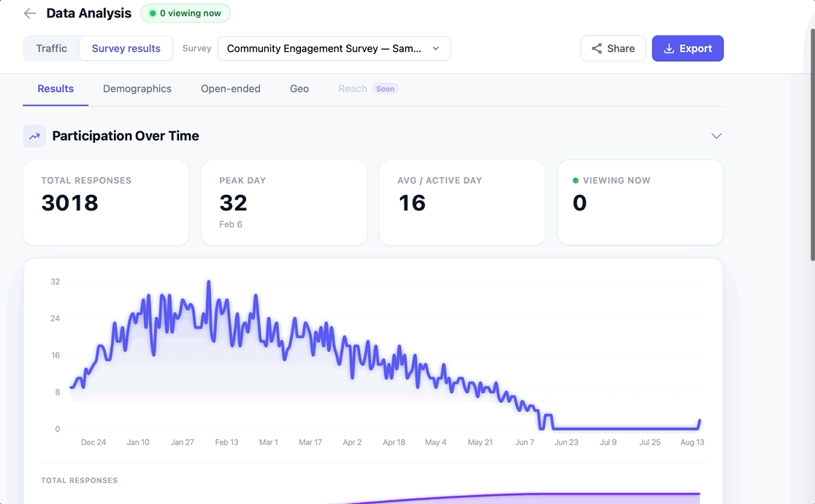Switch to the Traffic view
The image size is (815, 504).
click(x=51, y=48)
